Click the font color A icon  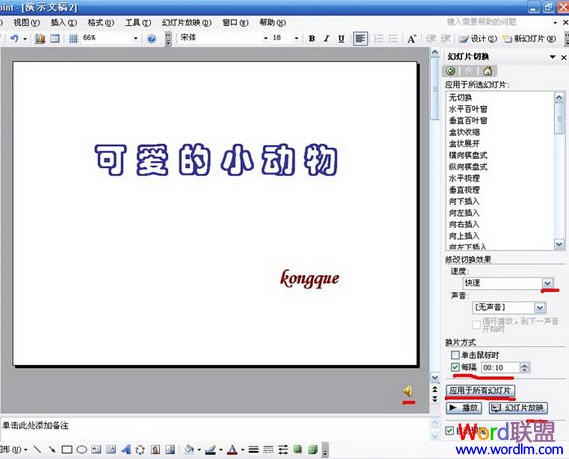pos(232,450)
